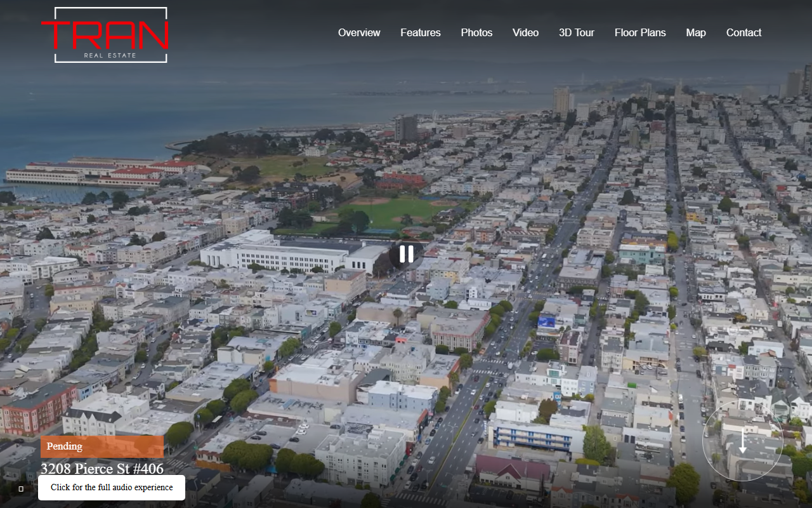Open the Overview section
Image resolution: width=812 pixels, height=508 pixels.
(x=359, y=33)
